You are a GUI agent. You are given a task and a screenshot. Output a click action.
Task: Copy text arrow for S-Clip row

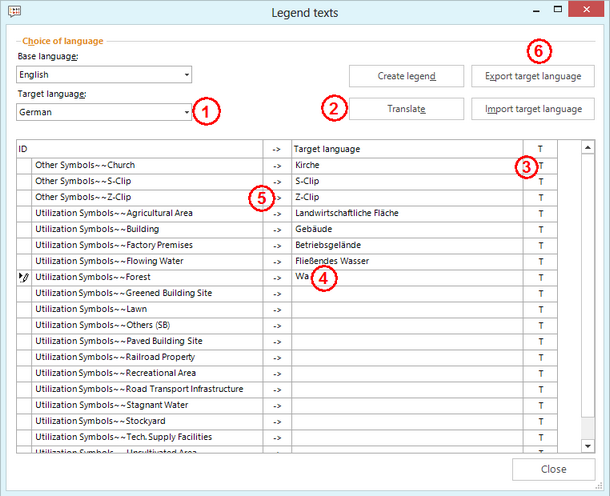tap(277, 182)
